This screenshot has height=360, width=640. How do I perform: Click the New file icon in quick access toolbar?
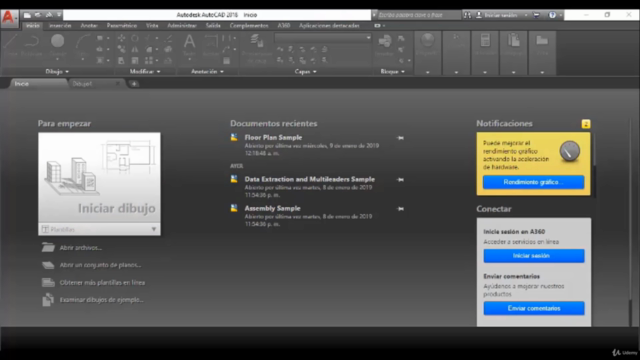point(27,15)
